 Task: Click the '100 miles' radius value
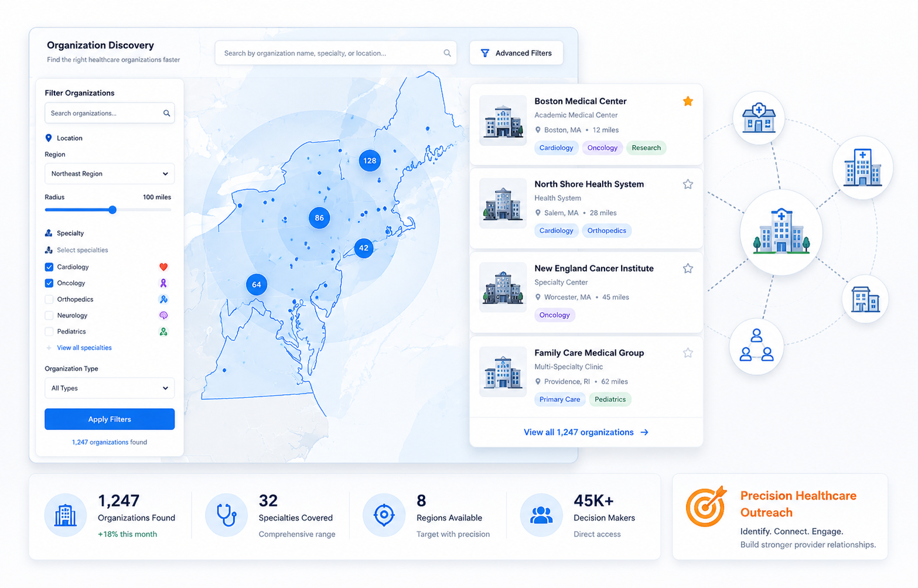[157, 197]
